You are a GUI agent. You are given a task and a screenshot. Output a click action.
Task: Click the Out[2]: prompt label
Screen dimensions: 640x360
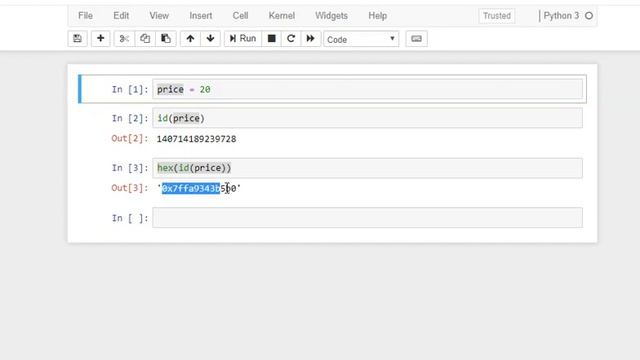(x=130, y=139)
